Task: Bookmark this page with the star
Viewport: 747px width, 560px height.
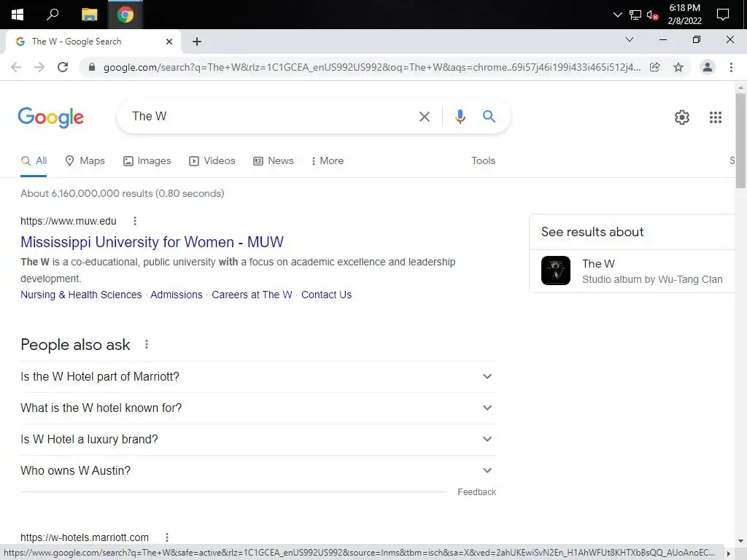Action: click(x=678, y=67)
